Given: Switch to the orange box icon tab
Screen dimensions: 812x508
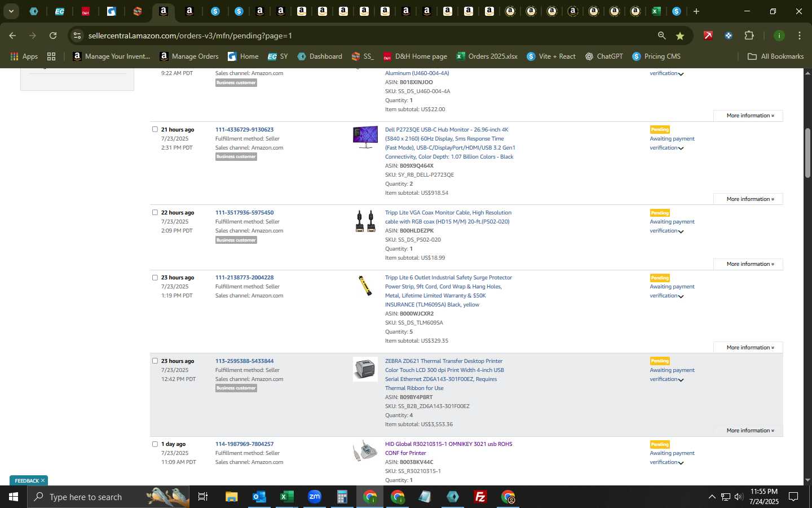Looking at the screenshot, I should (137, 11).
